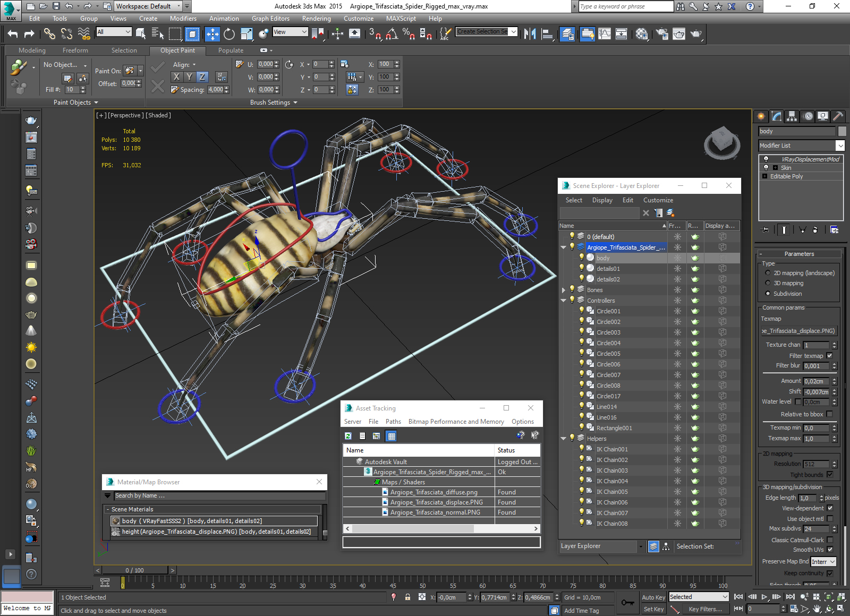
Task: Enable the Use object mtl checkbox
Action: point(830,519)
